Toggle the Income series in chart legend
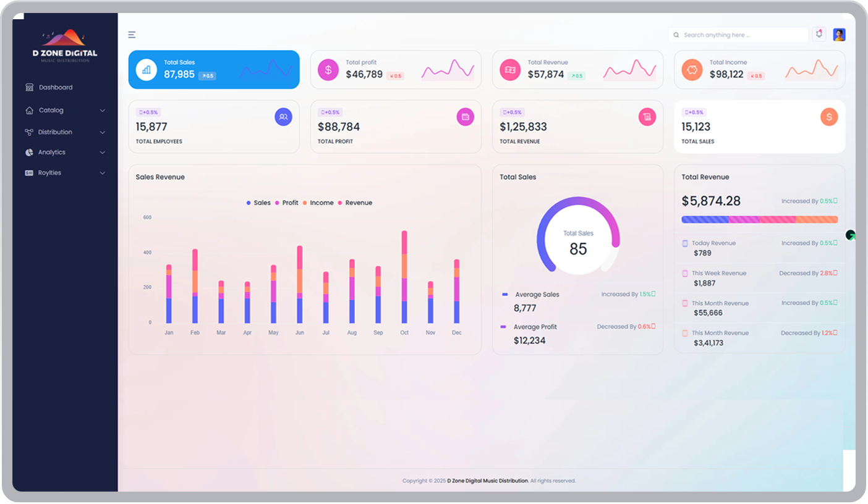Screen dimensions: 868x504 tap(318, 203)
